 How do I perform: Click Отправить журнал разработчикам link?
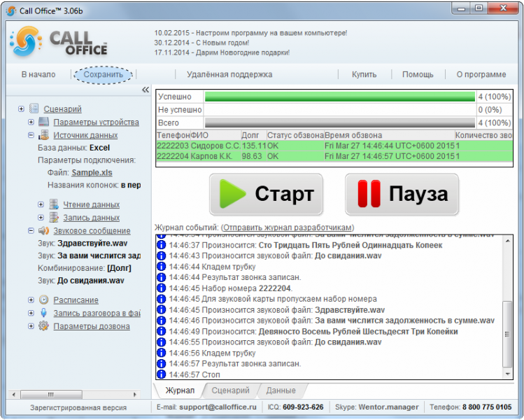tap(288, 227)
